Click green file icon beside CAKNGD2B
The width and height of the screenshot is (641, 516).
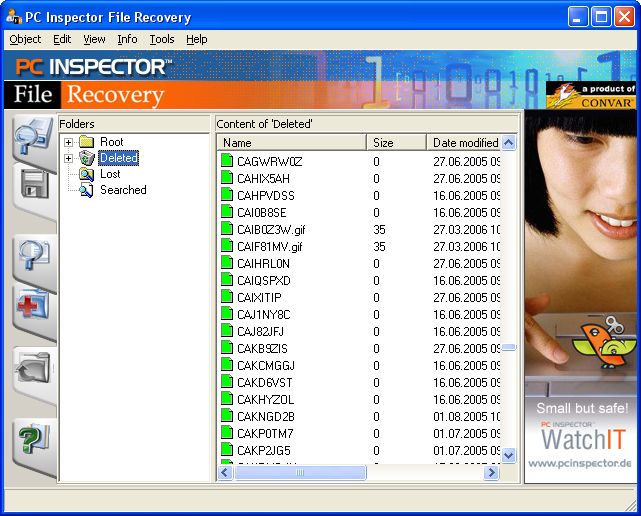(227, 416)
